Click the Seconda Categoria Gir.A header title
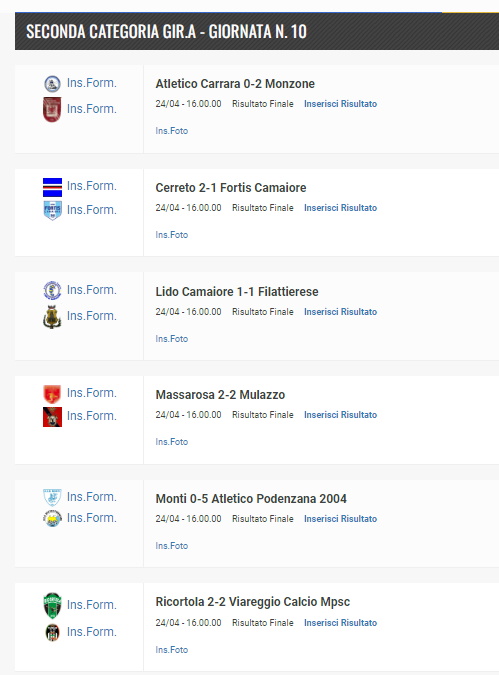The image size is (499, 675). (x=166, y=31)
